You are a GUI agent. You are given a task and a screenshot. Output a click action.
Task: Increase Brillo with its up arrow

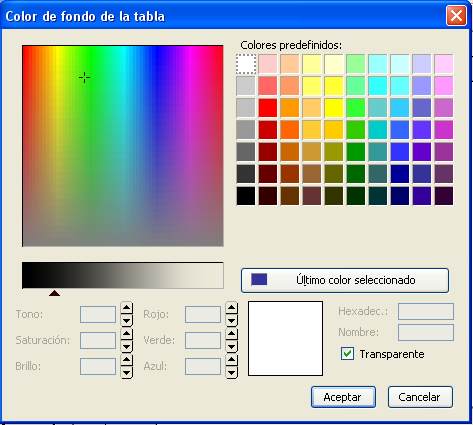point(126,360)
